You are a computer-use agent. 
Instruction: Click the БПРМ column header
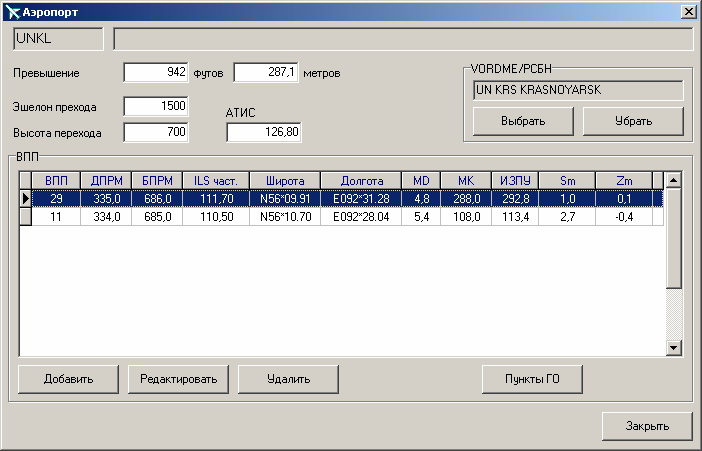(157, 181)
